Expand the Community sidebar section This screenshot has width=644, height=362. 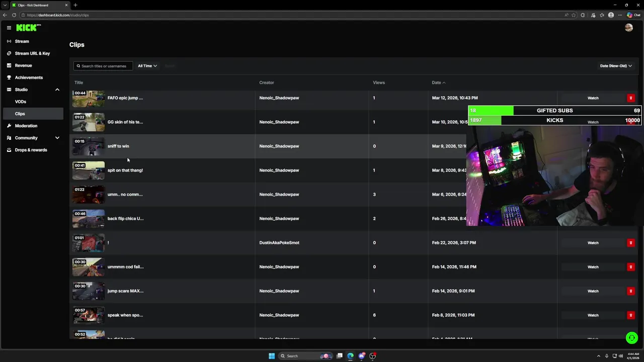[57, 138]
